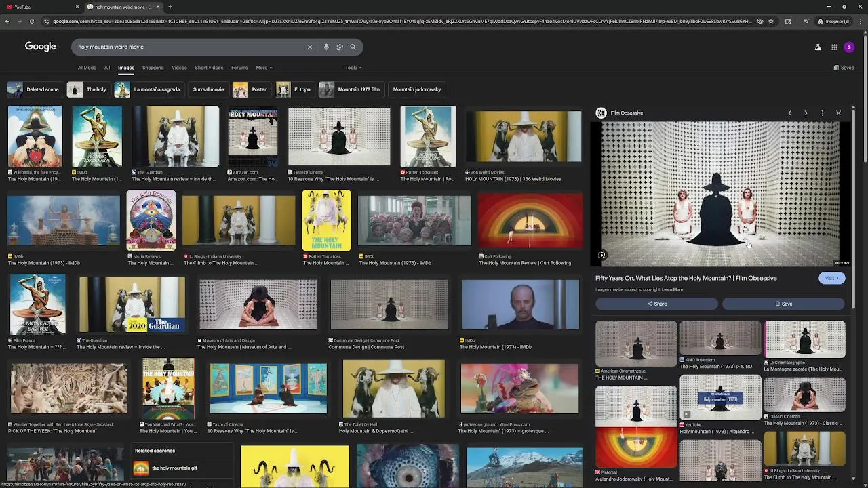Open Incognito (2) indicator
Viewport: 868px width, 488px height.
[833, 21]
